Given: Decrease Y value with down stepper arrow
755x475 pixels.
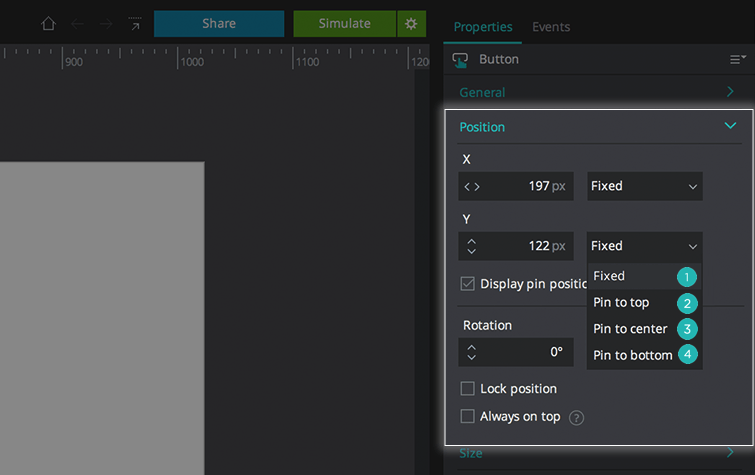Looking at the screenshot, I should tap(471, 251).
